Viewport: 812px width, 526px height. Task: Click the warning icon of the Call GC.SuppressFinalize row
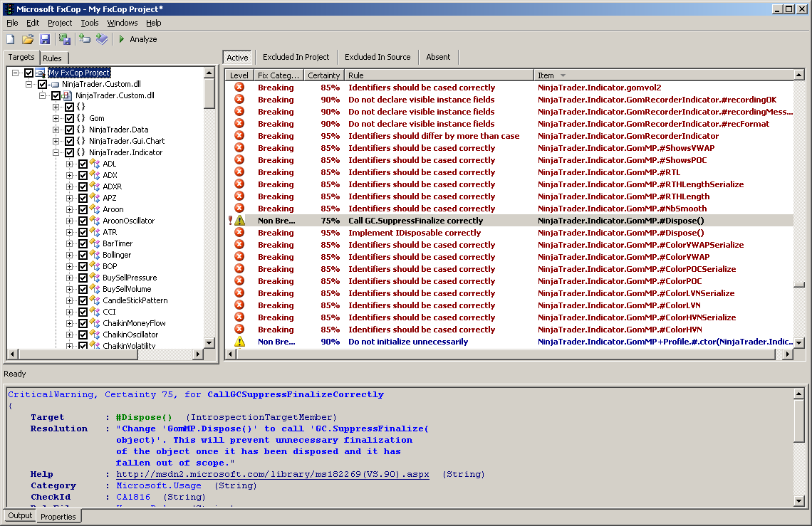(239, 221)
